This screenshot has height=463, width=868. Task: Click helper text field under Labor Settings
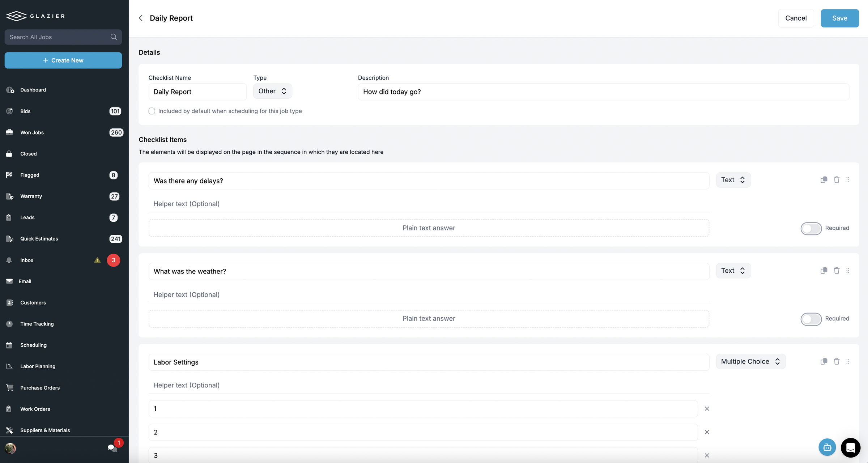[x=429, y=385]
